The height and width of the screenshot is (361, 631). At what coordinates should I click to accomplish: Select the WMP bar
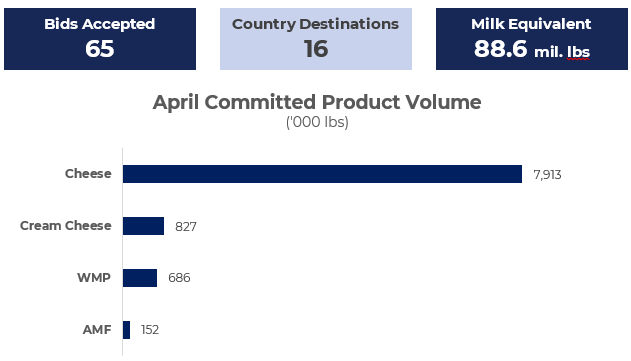click(x=140, y=278)
